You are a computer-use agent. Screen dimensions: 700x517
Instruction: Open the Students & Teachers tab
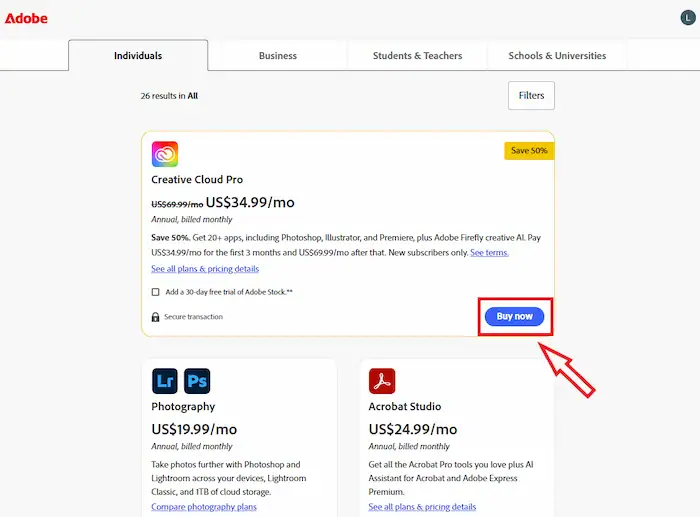(x=417, y=56)
